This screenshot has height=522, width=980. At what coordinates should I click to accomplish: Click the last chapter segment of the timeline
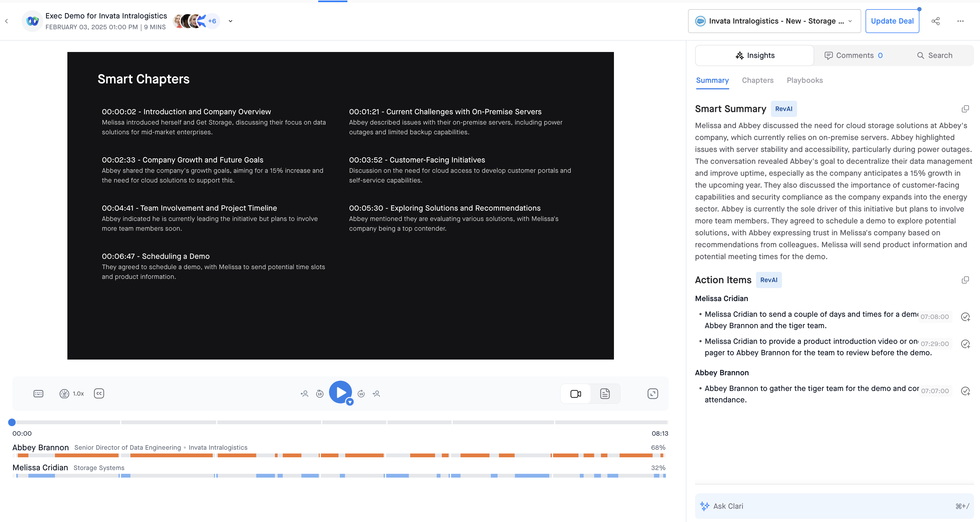[x=611, y=422]
